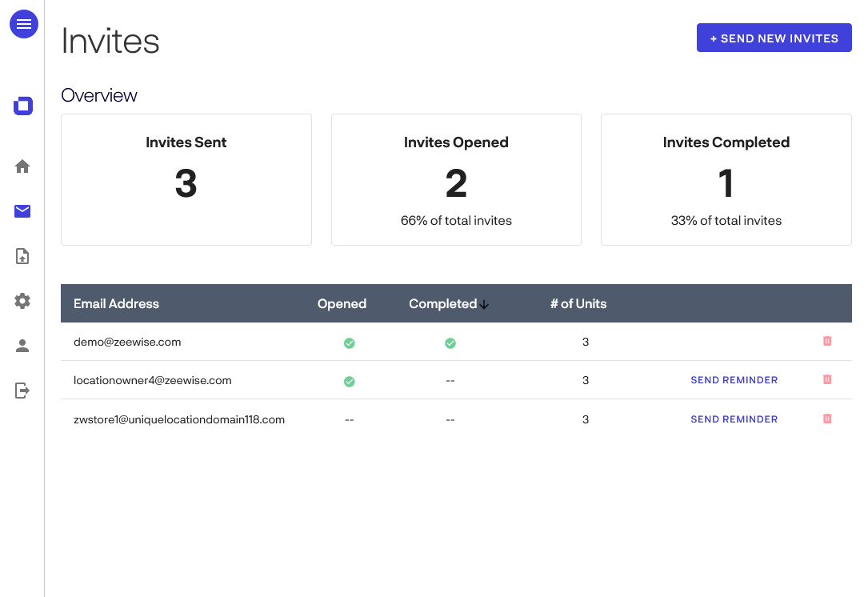Image resolution: width=868 pixels, height=597 pixels.
Task: Select the Invites Sent overview card
Action: [x=186, y=179]
